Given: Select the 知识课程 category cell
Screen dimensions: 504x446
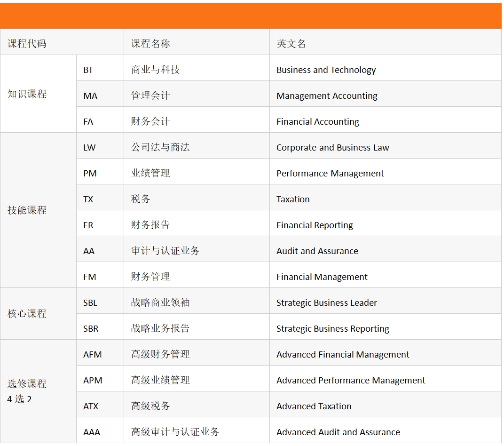Looking at the screenshot, I should click(27, 94).
